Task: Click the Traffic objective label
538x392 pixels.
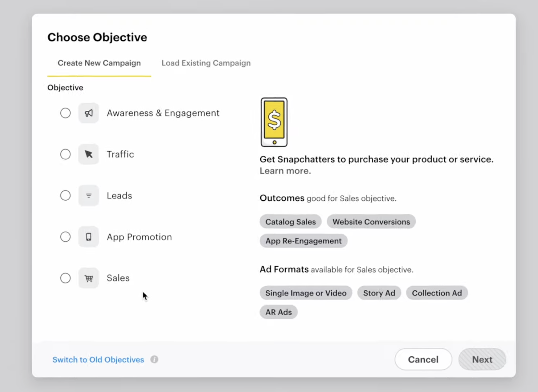Action: tap(120, 154)
